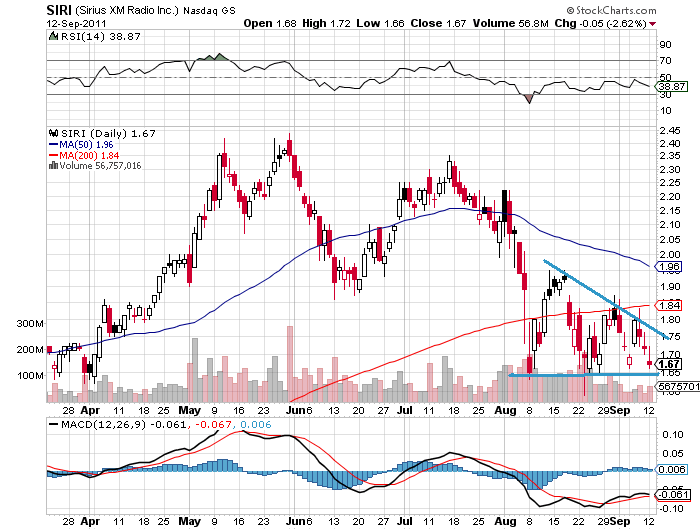Click the 0.10 MACD axis label
Viewport: 700px width, 530px height.
672,434
